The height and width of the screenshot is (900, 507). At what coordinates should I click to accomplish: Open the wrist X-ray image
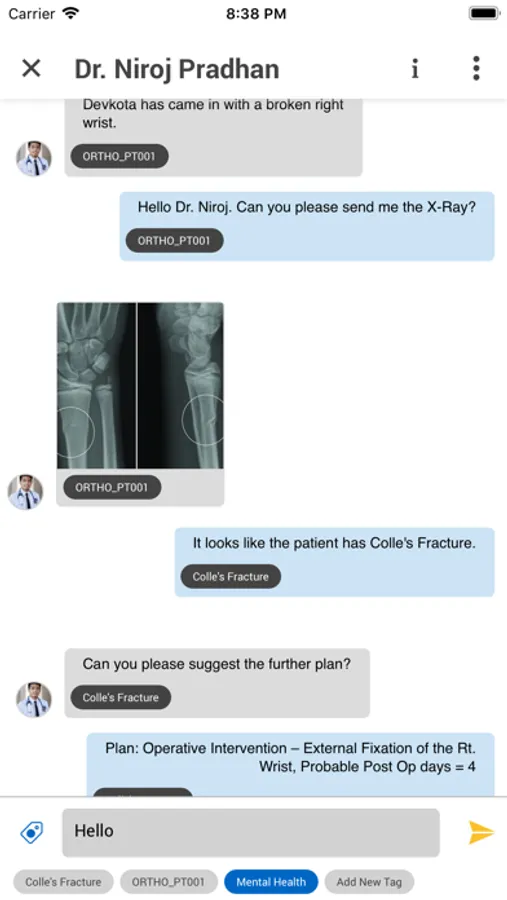coord(140,385)
